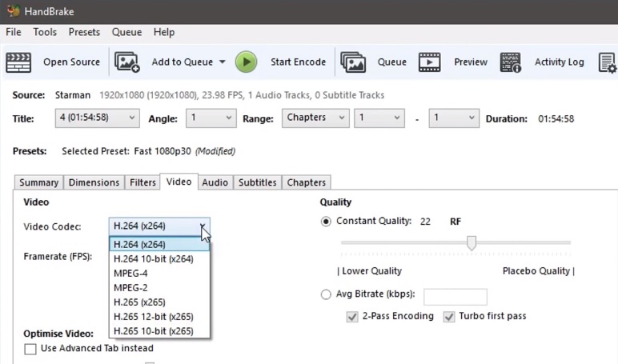
Task: Select the Constant Quality radio button
Action: coord(326,222)
